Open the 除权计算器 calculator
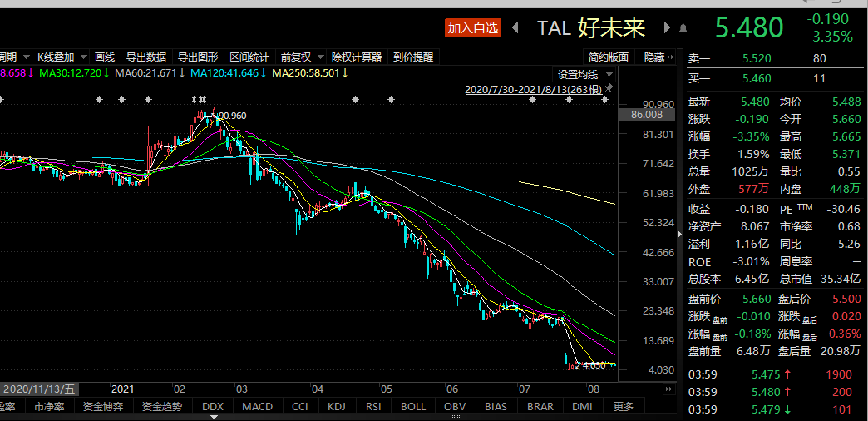Image resolution: width=868 pixels, height=421 pixels. coord(357,57)
